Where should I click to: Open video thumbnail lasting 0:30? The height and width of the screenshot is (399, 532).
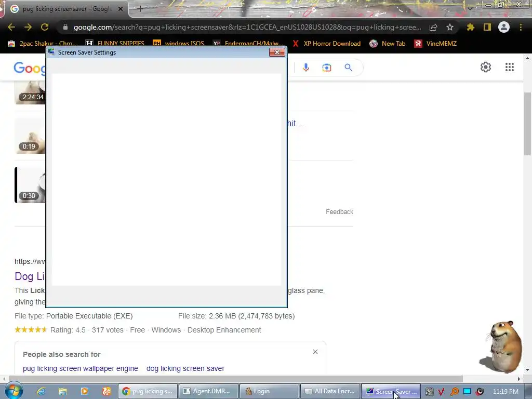click(x=30, y=185)
